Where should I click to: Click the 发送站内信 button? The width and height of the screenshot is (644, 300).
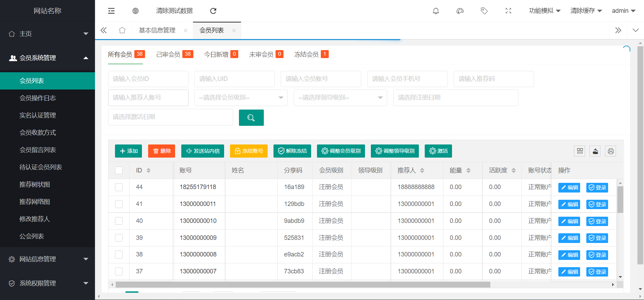[203, 151]
